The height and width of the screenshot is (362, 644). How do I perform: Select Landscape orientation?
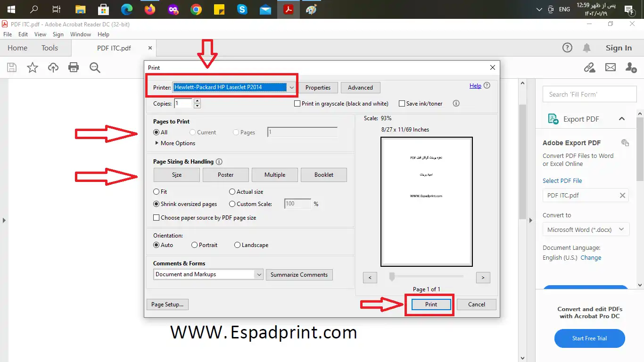point(237,245)
